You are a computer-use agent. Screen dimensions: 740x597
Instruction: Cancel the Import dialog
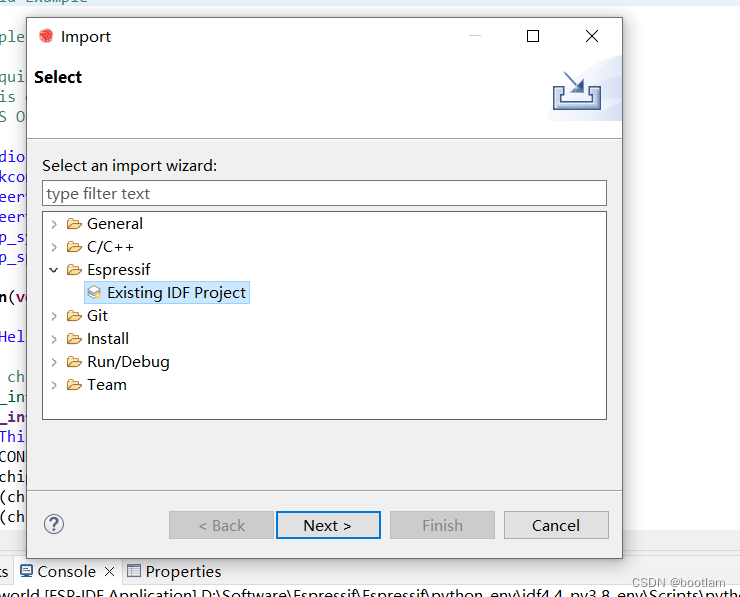[x=556, y=525]
